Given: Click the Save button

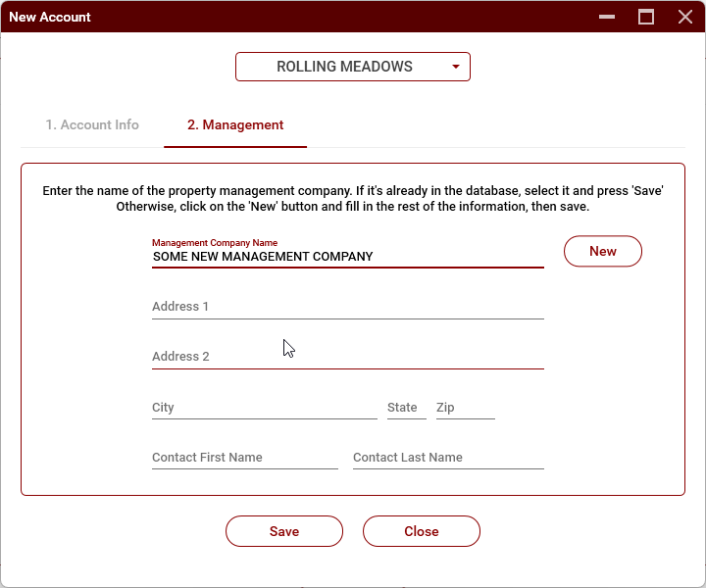Looking at the screenshot, I should pos(284,531).
